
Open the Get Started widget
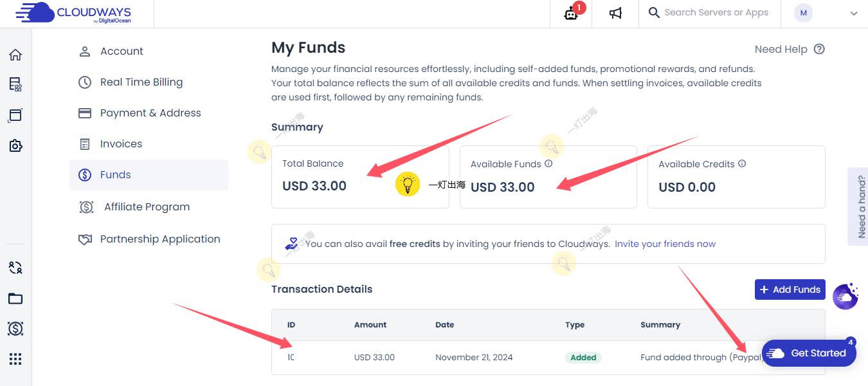[809, 353]
